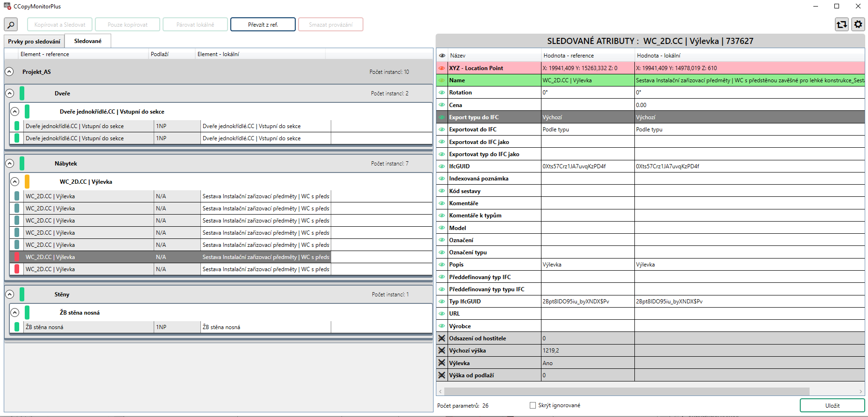Toggle eye for Rotation attribute
Image resolution: width=868 pixels, height=417 pixels.
tap(441, 93)
